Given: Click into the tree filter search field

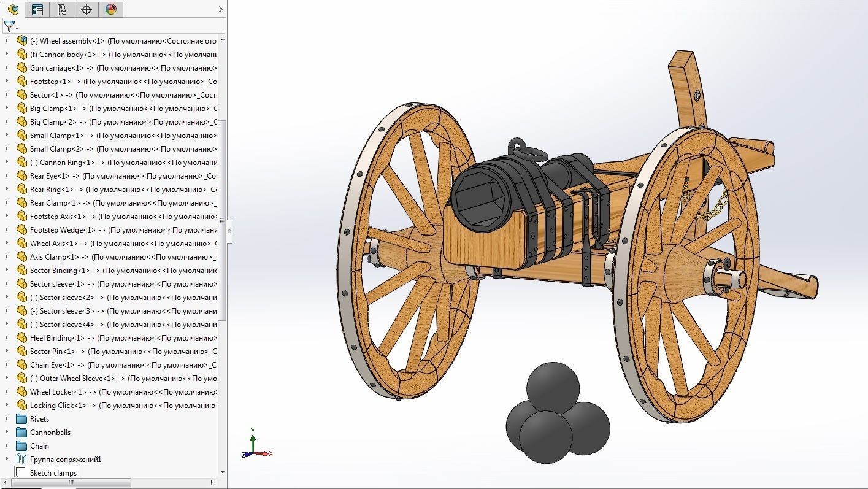Looking at the screenshot, I should (x=122, y=26).
